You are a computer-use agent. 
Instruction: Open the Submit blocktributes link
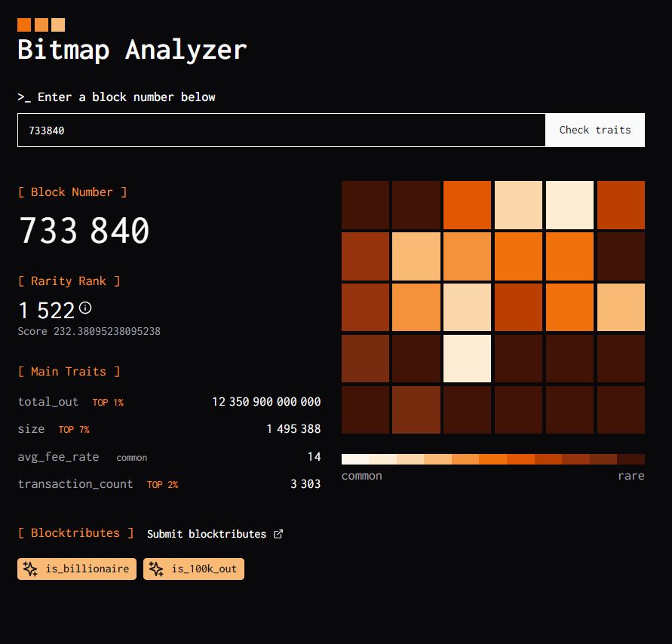[215, 534]
